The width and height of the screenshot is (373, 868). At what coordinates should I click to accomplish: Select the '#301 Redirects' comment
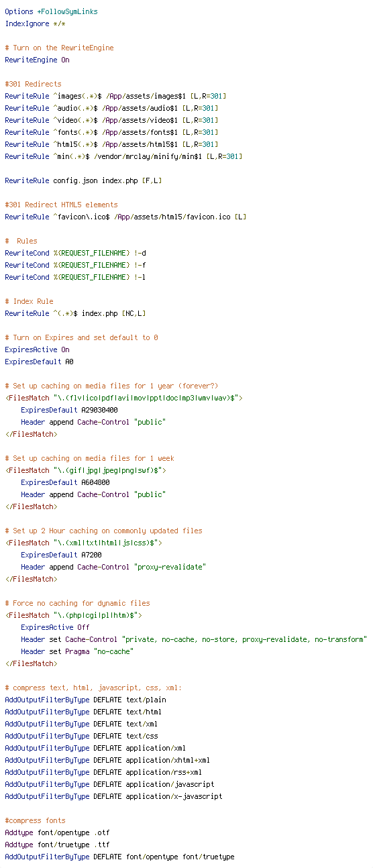click(33, 85)
